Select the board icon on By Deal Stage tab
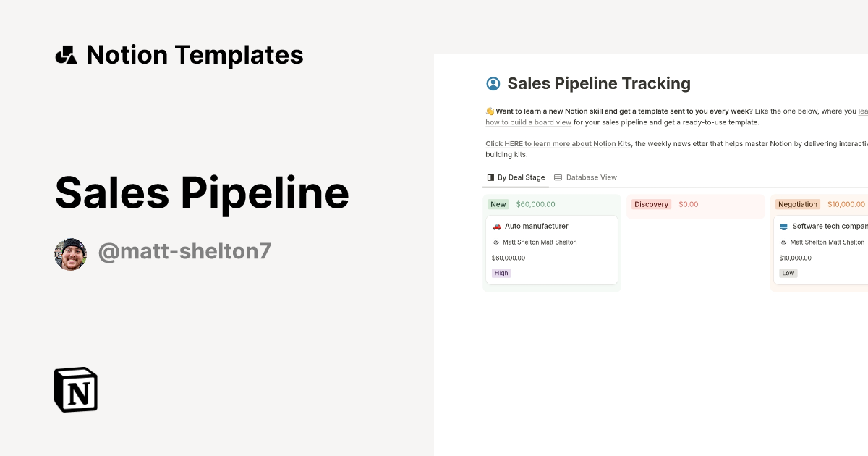The width and height of the screenshot is (868, 456). [490, 177]
